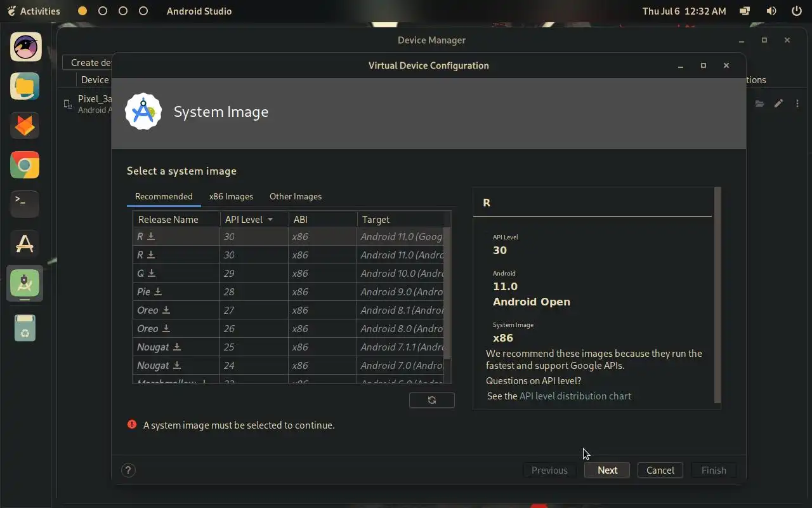Image resolution: width=812 pixels, height=508 pixels.
Task: Click the details panel vertical scrollbar
Action: [x=717, y=295]
